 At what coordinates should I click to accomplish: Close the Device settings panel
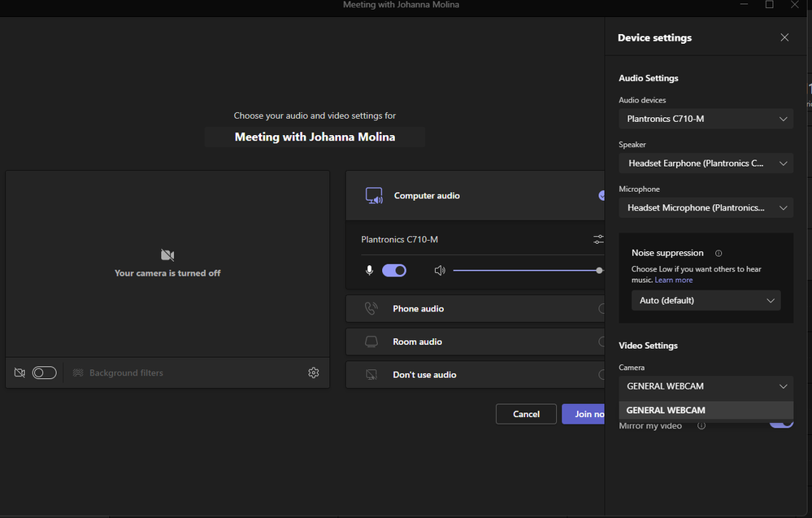pos(784,37)
